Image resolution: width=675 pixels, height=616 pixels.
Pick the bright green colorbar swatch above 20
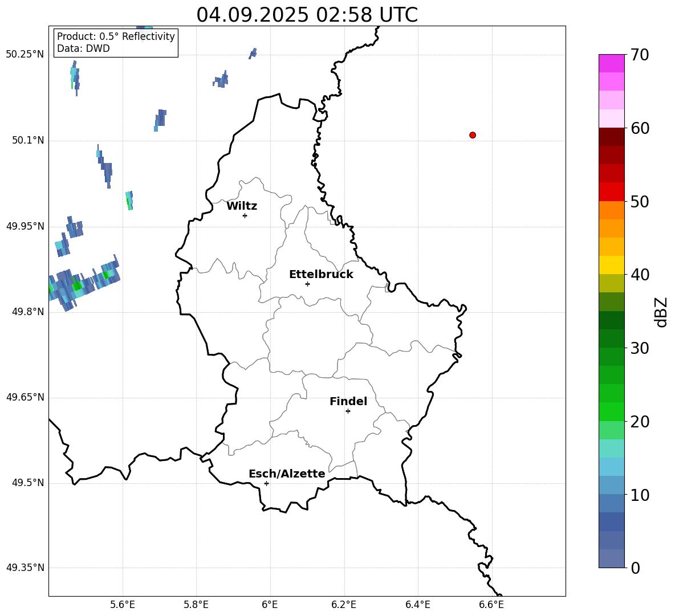[611, 411]
